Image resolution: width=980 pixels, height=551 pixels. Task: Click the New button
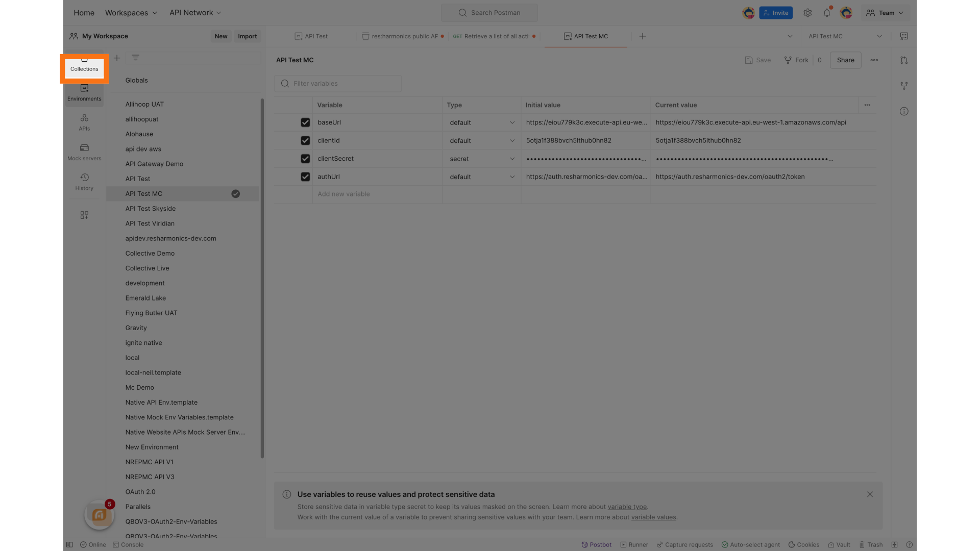click(x=221, y=36)
